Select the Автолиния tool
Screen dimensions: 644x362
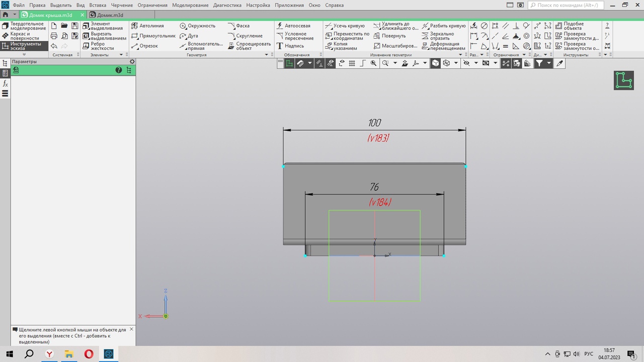[x=148, y=26]
